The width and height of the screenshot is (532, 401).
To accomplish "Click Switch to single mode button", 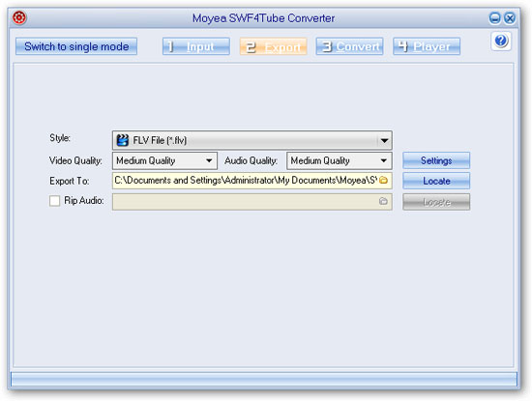I will [76, 46].
